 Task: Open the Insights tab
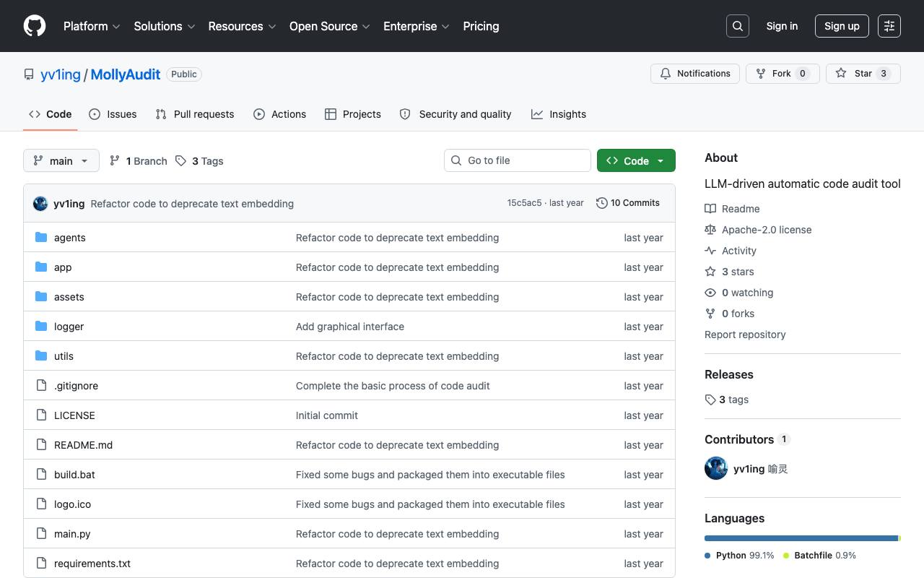[559, 114]
